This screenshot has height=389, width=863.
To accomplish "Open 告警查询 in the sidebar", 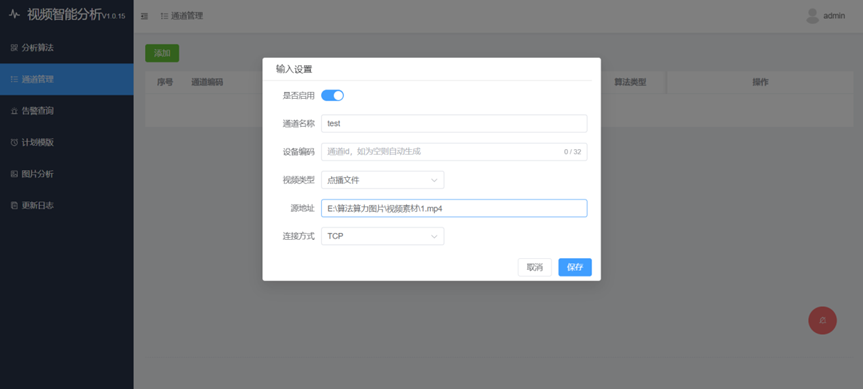I will click(67, 111).
